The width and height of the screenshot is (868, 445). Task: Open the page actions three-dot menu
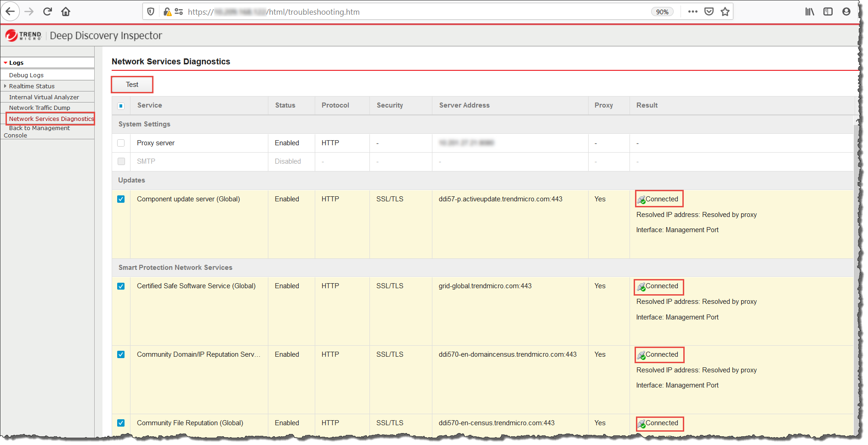click(693, 12)
